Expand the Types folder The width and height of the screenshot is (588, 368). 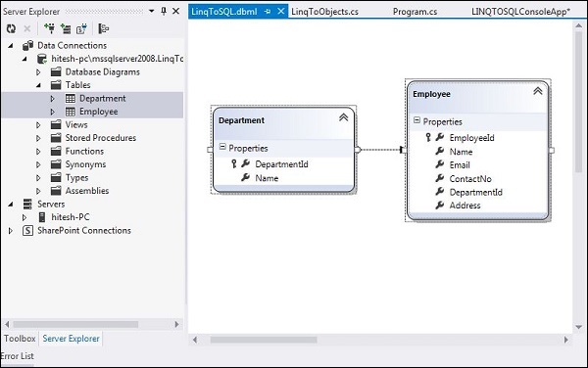coord(38,178)
